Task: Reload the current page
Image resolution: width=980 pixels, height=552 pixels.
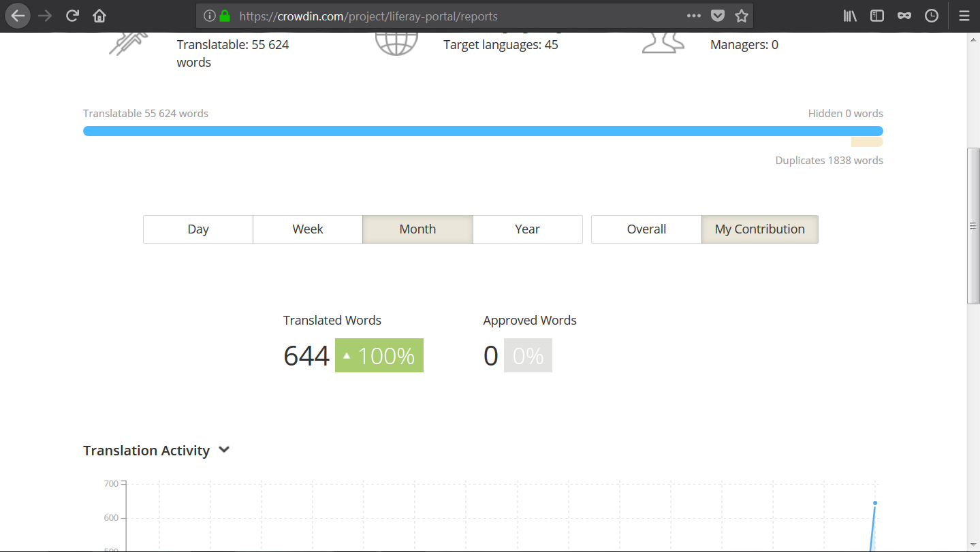Action: pyautogui.click(x=72, y=16)
